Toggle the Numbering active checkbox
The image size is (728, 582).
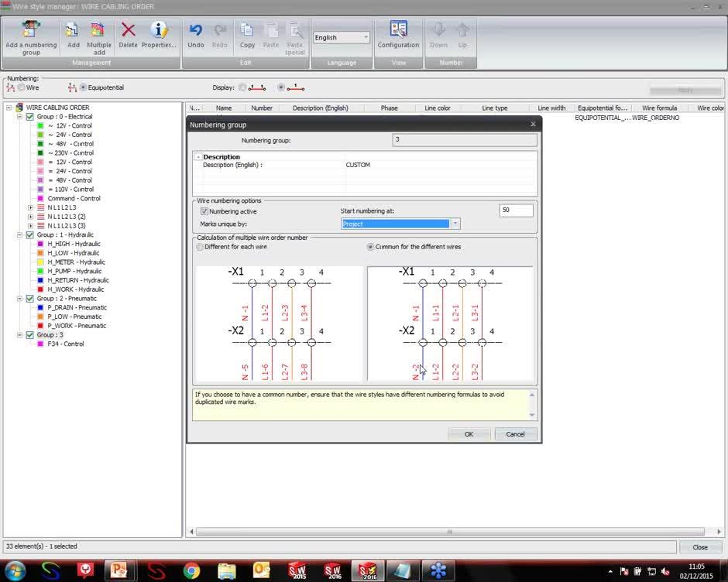pyautogui.click(x=204, y=211)
